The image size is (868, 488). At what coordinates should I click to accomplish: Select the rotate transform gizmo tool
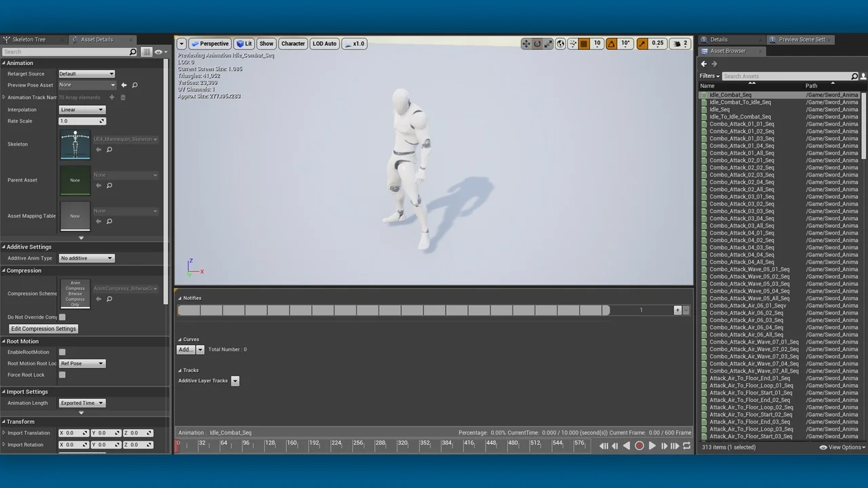(x=537, y=43)
